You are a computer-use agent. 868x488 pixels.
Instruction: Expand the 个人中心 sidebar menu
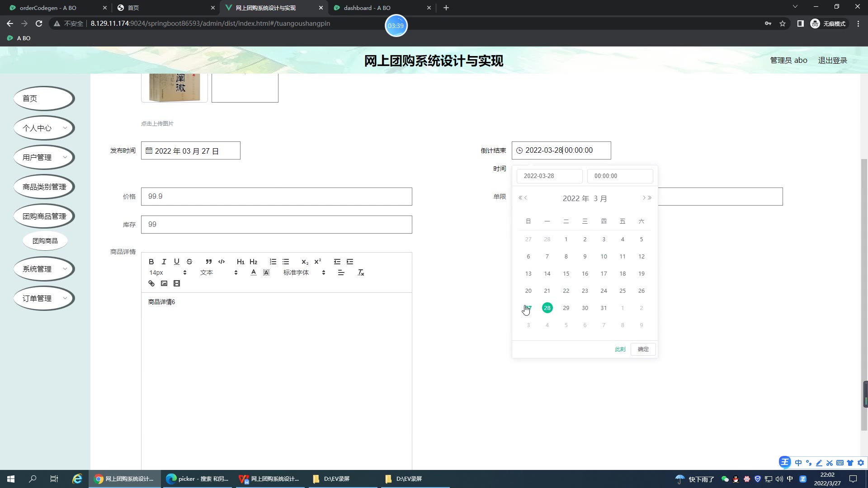(x=44, y=128)
